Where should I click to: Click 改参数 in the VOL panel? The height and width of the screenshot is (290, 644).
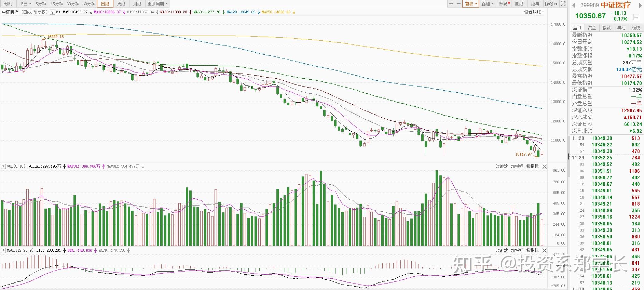tap(502, 167)
